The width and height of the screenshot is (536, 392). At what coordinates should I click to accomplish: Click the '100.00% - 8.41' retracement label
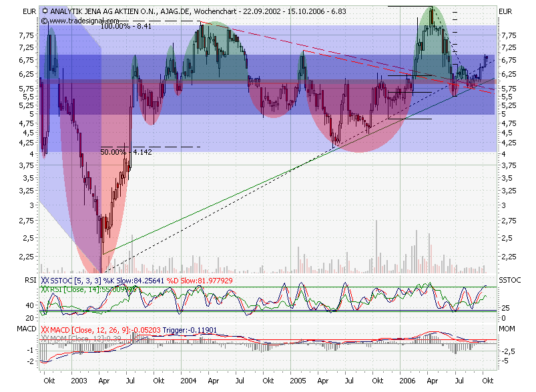125,26
